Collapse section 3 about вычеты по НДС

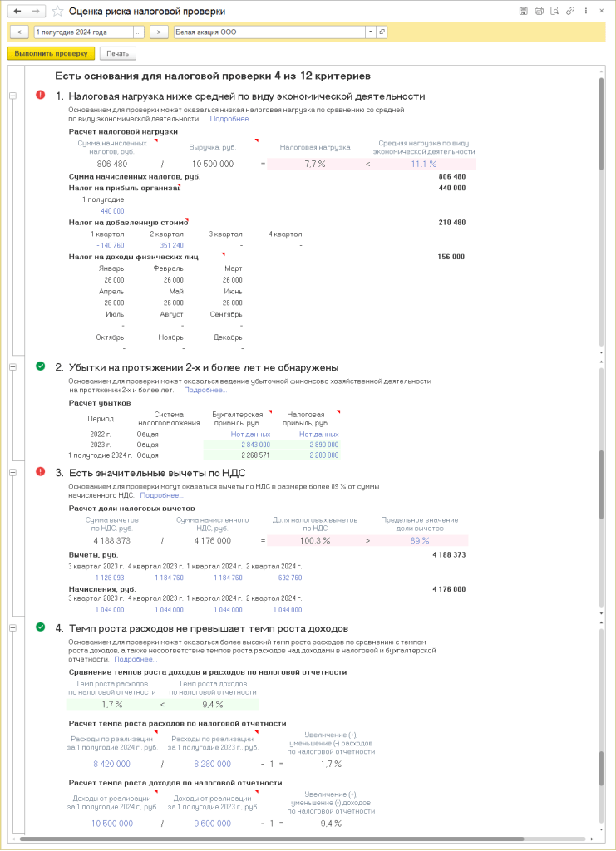(x=12, y=472)
